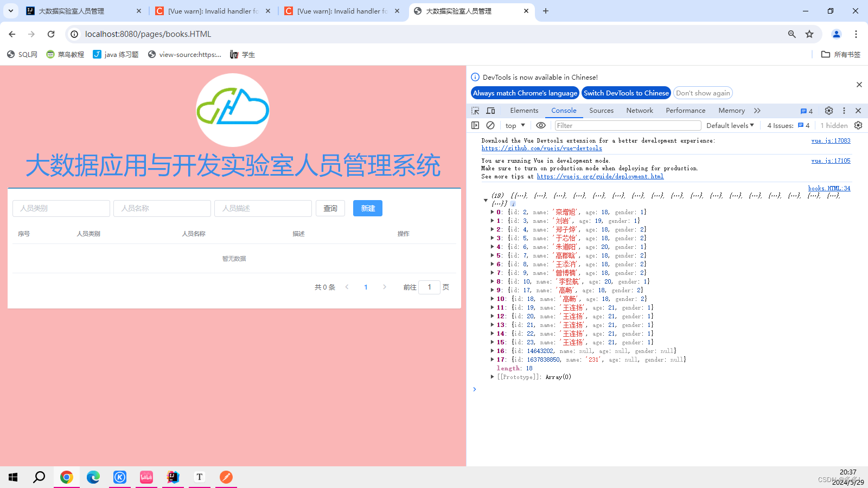Switch to the first [Vue warn] tab
The height and width of the screenshot is (488, 868).
point(213,11)
